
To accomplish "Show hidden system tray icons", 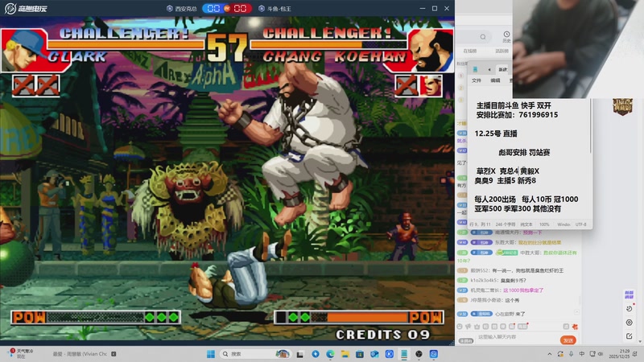I will point(550,354).
